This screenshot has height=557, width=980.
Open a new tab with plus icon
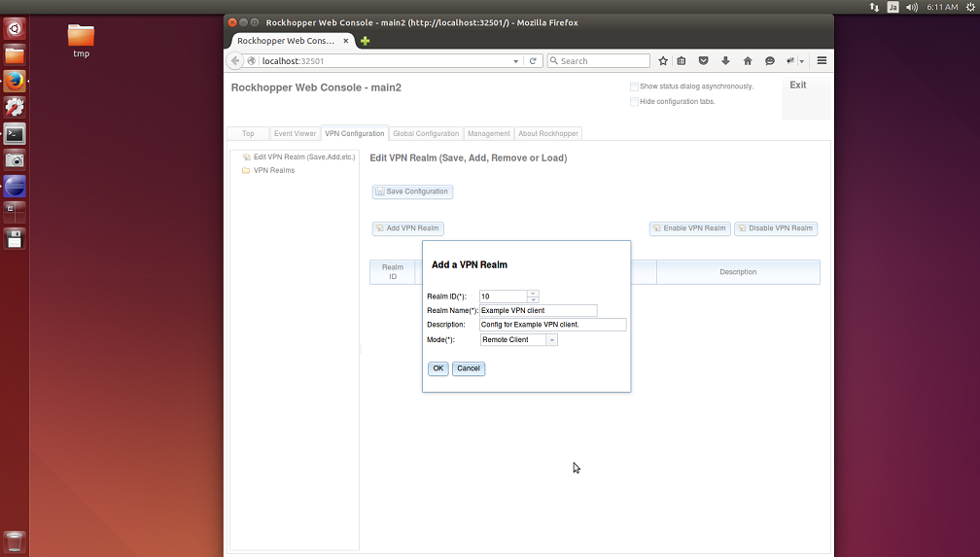[366, 41]
